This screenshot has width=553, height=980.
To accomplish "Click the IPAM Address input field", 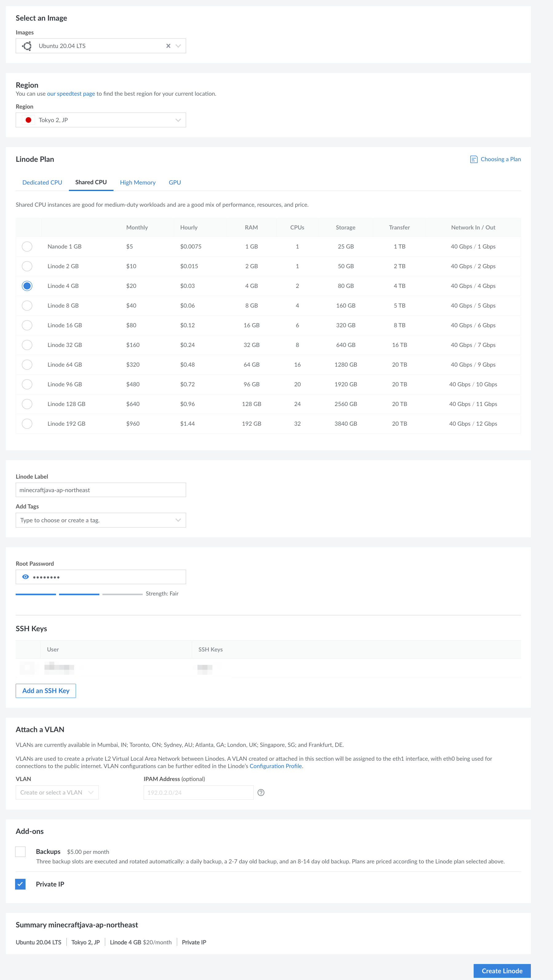I will 198,792.
